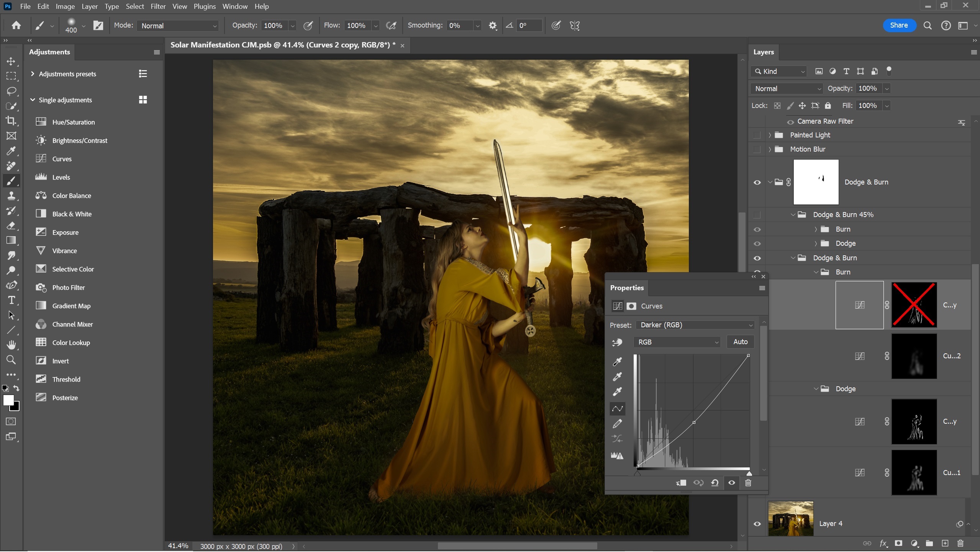Open the Levels adjustment
The height and width of the screenshot is (552, 980).
click(x=62, y=177)
